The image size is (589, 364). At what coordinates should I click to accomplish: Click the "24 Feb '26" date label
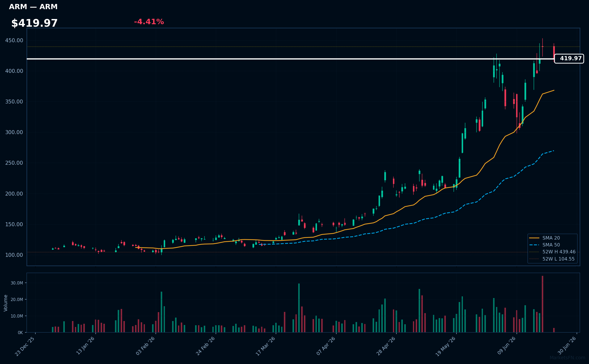[x=205, y=346]
